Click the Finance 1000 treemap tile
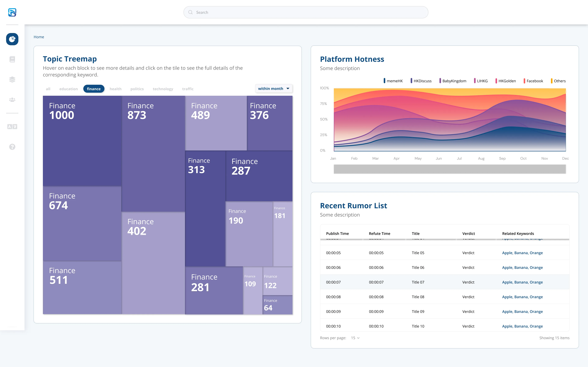This screenshot has width=588, height=367. pyautogui.click(x=82, y=141)
